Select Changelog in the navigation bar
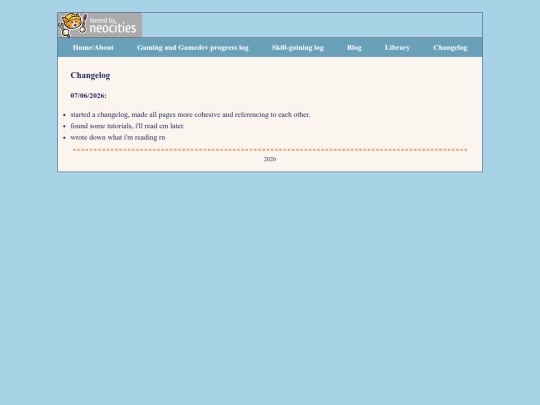 click(x=450, y=48)
